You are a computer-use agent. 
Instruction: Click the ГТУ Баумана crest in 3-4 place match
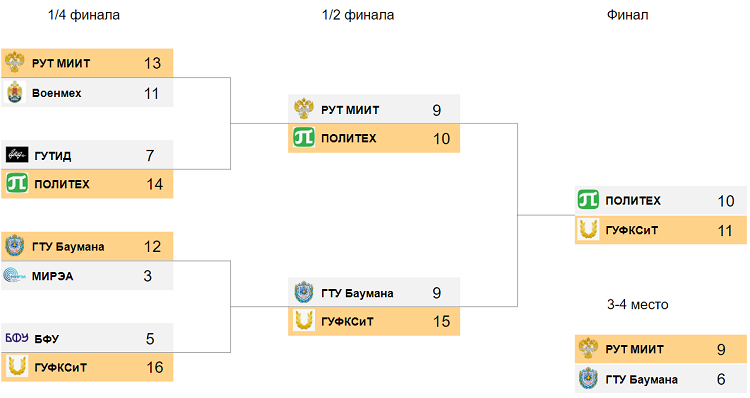tap(588, 378)
